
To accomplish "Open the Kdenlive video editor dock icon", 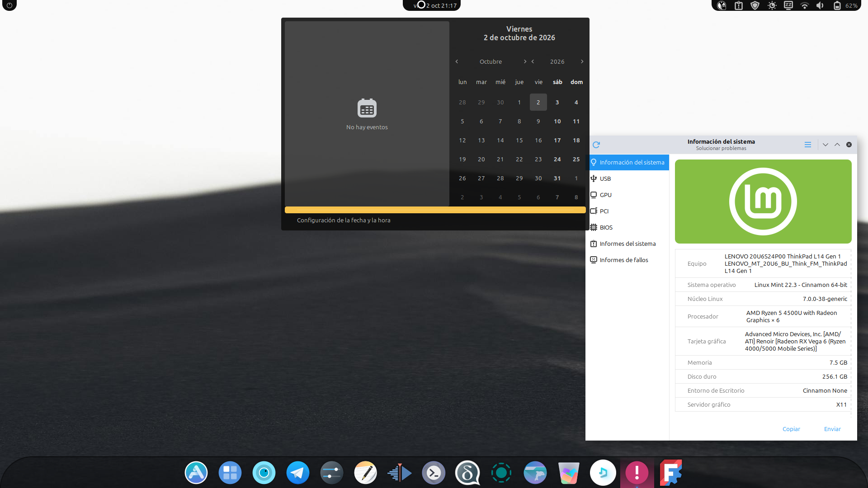I will pos(400,473).
